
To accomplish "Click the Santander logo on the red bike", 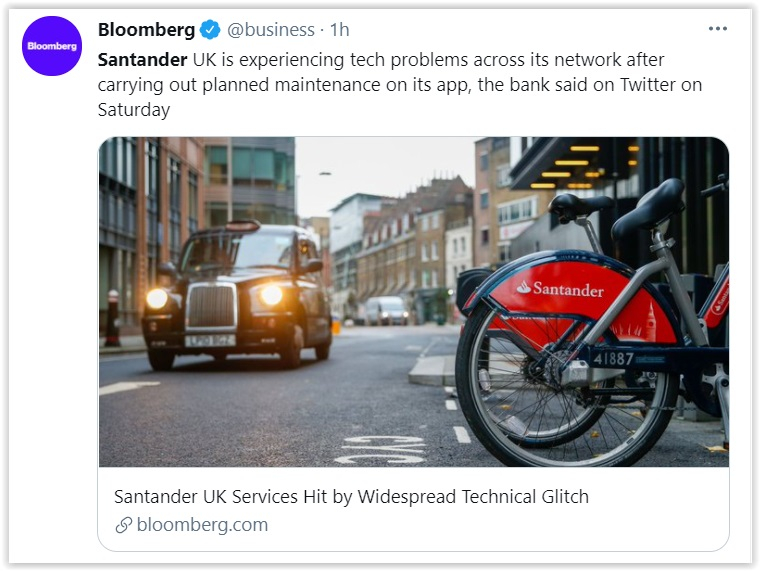I will [560, 288].
